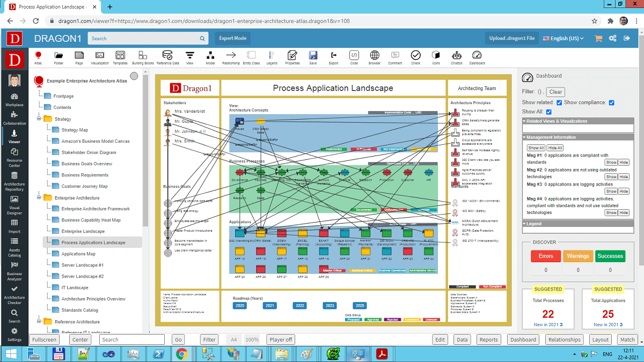Screen dimensions: 644x362
Task: Click the Legend toolbar icon
Action: [272, 57]
